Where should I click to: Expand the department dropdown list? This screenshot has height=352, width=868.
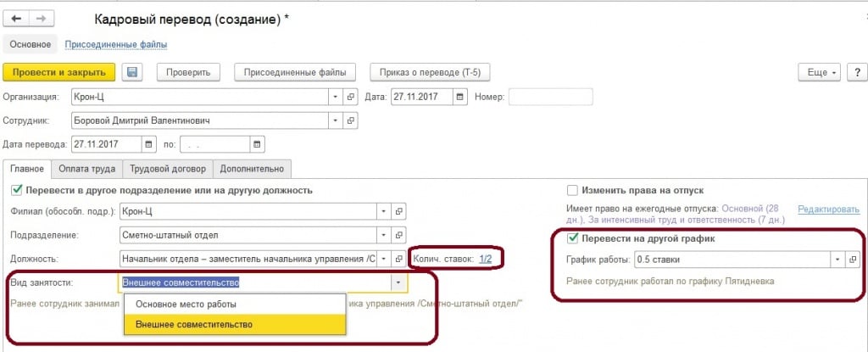tap(384, 234)
